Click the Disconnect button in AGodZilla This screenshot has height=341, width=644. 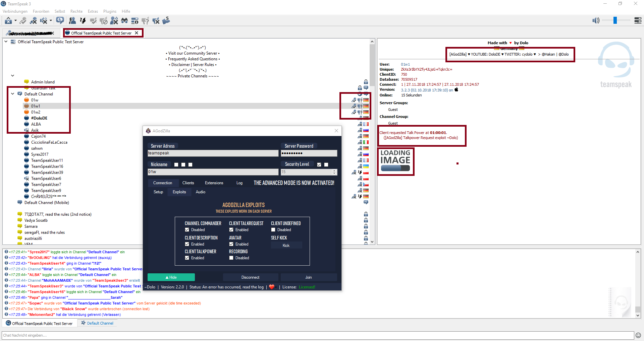point(251,277)
